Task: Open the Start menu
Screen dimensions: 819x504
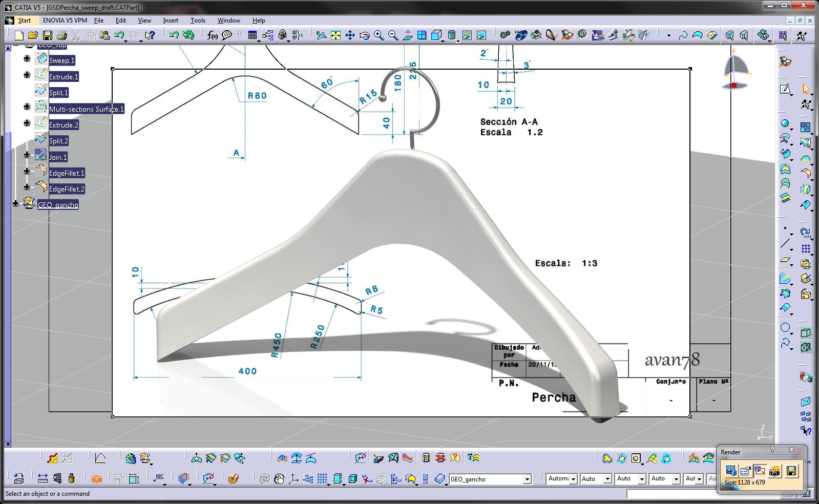Action: click(x=25, y=20)
